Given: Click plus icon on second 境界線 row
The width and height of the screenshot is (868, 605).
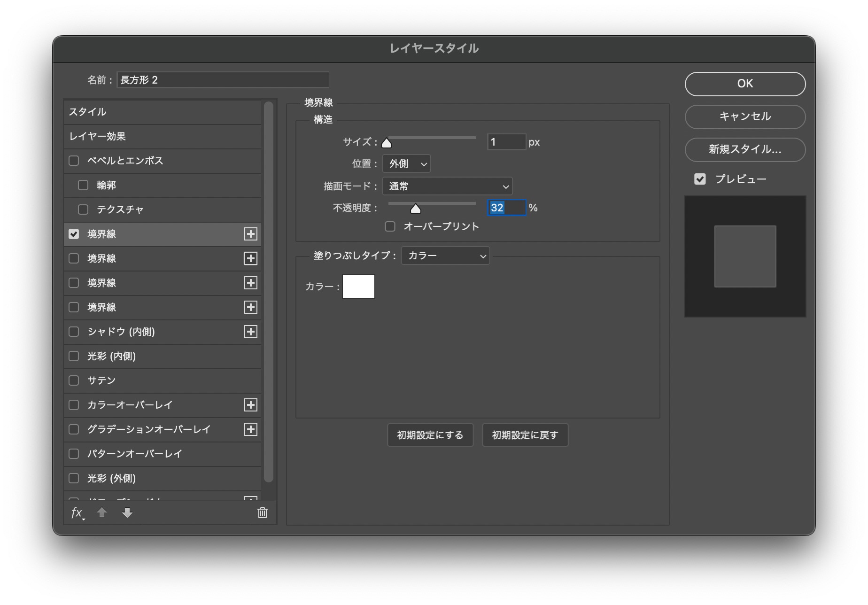Looking at the screenshot, I should pos(251,258).
